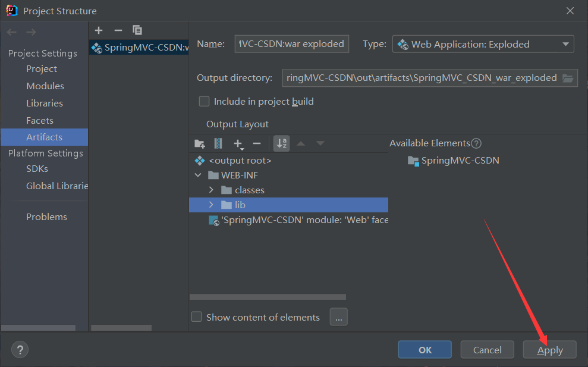Create directory in output layout toolbar
This screenshot has height=367, width=588.
(200, 143)
